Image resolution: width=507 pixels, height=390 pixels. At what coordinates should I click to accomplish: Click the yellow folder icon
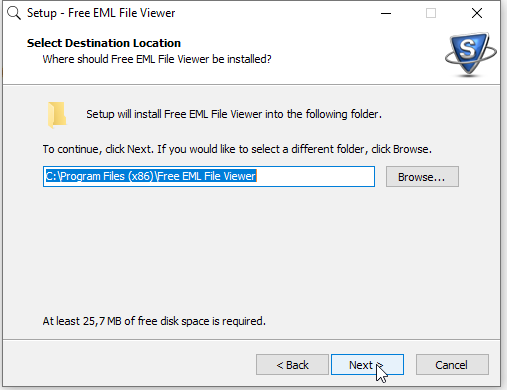(x=57, y=115)
